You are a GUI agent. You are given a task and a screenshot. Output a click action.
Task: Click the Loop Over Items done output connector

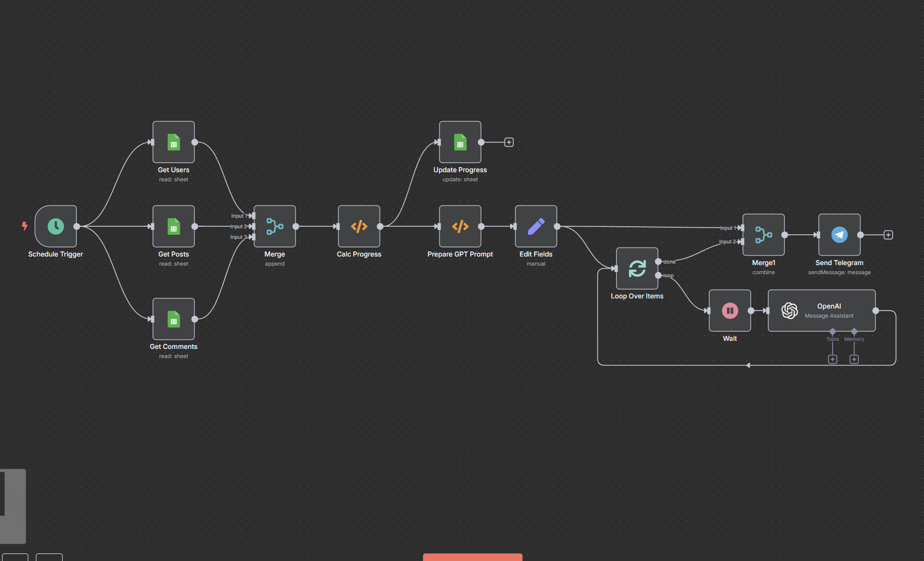pyautogui.click(x=658, y=262)
